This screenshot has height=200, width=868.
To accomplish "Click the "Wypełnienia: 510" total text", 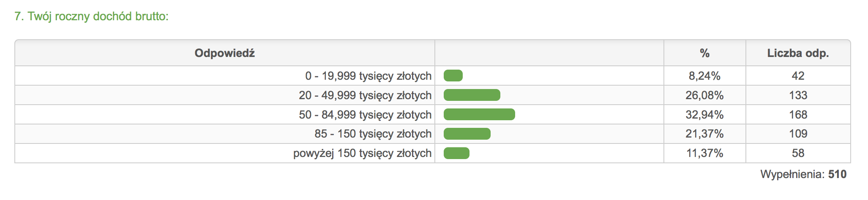I will click(x=803, y=174).
